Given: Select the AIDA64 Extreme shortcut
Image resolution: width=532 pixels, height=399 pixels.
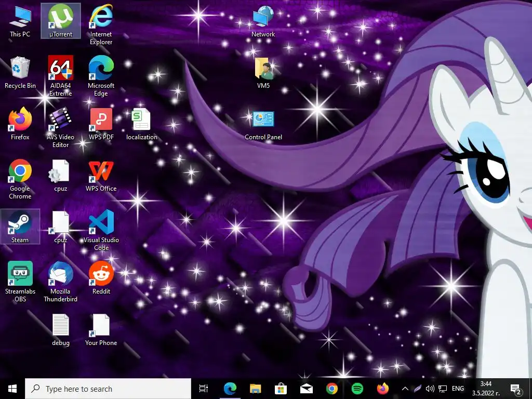Looking at the screenshot, I should 61,76.
